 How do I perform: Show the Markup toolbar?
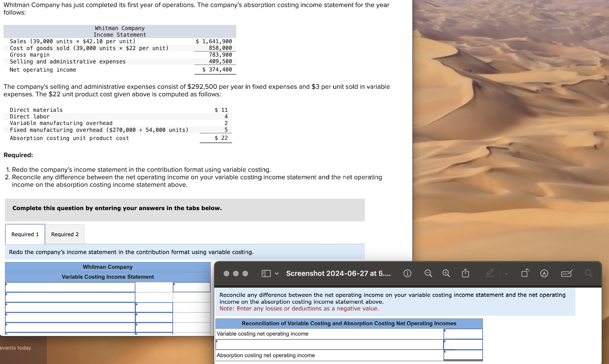(544, 273)
